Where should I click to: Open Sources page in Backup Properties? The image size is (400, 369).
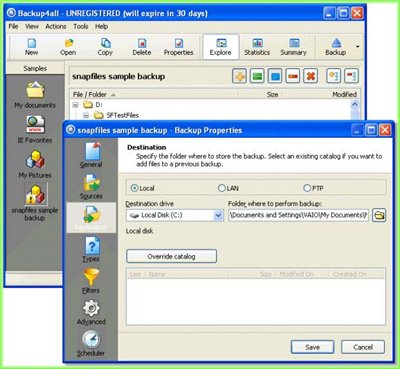click(91, 187)
